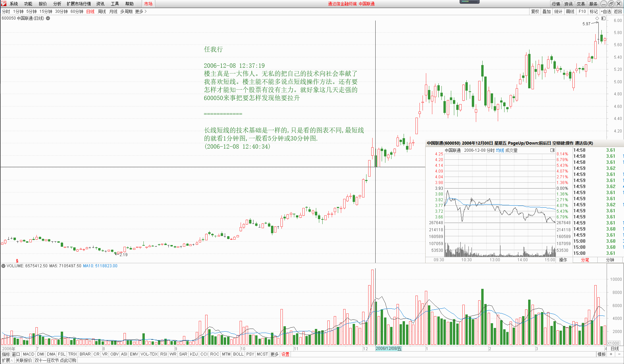Open 更多 indicators at bottom bar
Image resolution: width=624 pixels, height=364 pixels.
point(274,354)
